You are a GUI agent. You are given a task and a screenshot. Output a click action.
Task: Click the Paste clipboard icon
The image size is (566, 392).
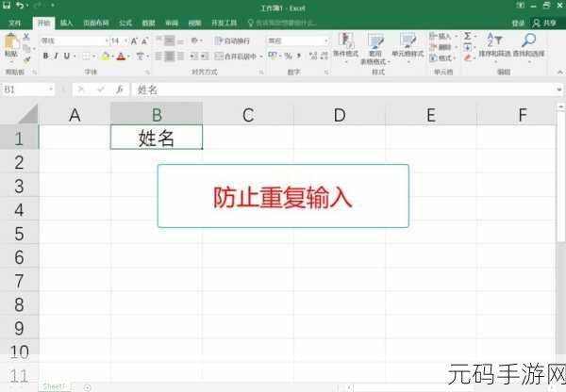pyautogui.click(x=10, y=42)
